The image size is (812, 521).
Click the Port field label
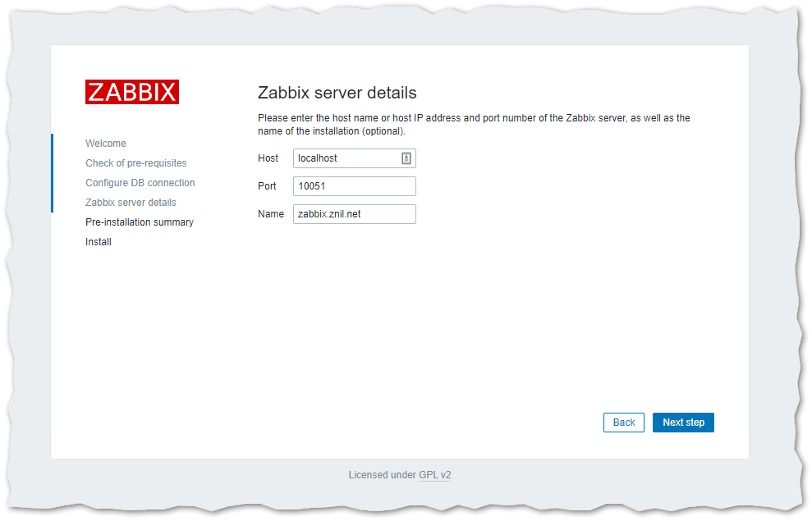267,186
